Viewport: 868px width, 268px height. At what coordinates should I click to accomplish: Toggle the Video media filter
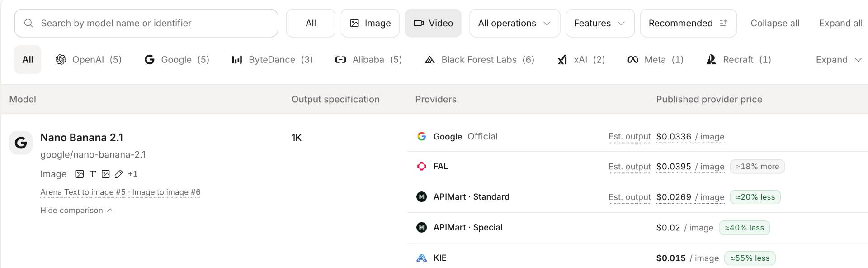pyautogui.click(x=433, y=23)
